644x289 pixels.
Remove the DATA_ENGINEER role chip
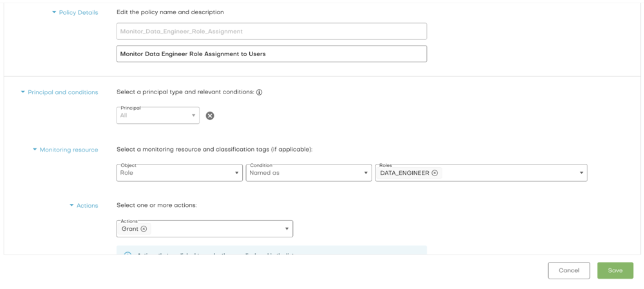[435, 173]
